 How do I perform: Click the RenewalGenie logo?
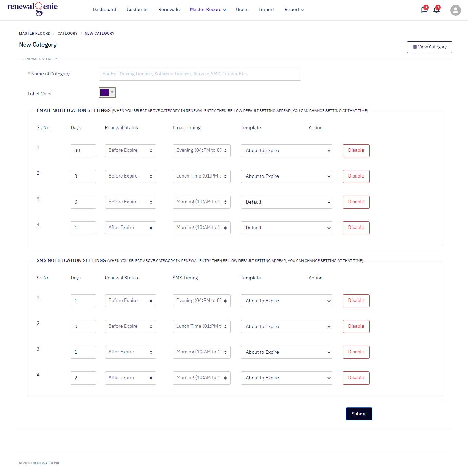point(33,9)
